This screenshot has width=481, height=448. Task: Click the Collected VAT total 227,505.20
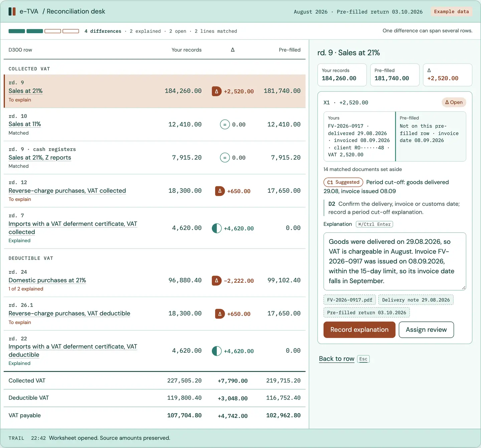184,381
